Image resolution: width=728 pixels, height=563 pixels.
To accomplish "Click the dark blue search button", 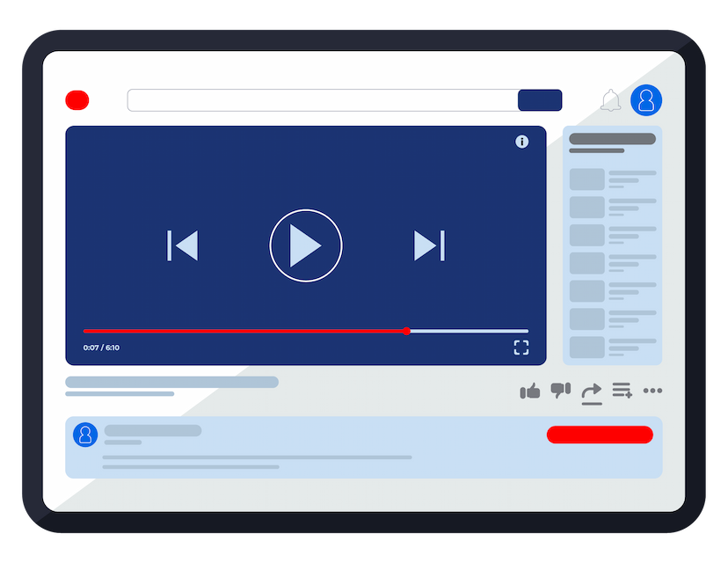I will (540, 100).
